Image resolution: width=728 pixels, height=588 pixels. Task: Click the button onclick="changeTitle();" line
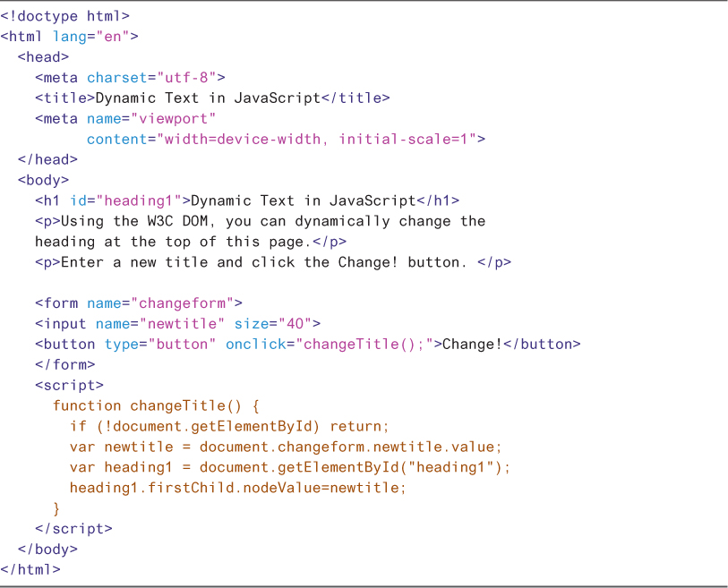click(307, 345)
